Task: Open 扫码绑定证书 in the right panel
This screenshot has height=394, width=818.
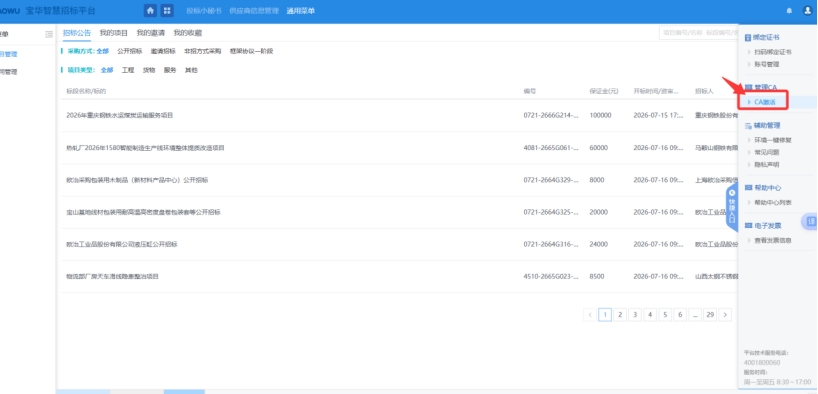Action: [773, 52]
